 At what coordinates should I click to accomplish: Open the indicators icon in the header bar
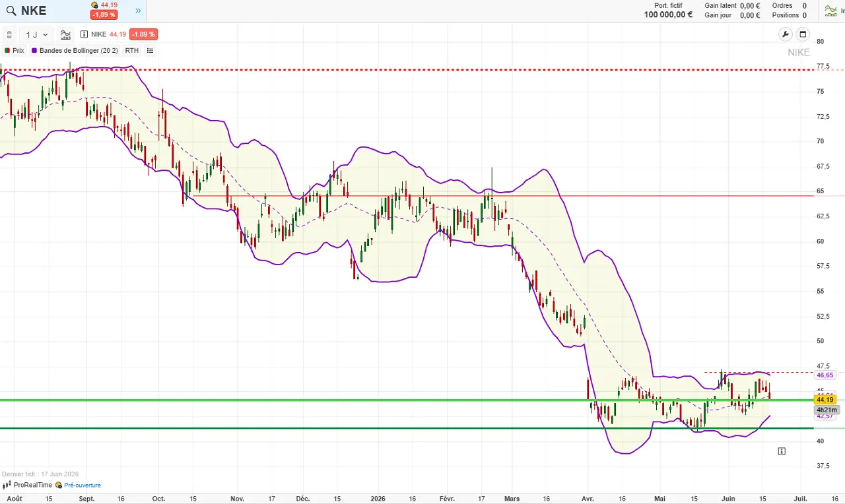830,10
